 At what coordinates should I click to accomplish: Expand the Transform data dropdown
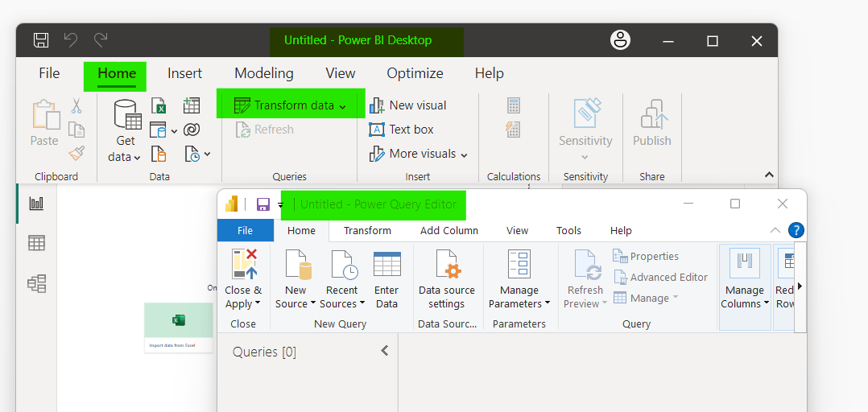coord(343,106)
